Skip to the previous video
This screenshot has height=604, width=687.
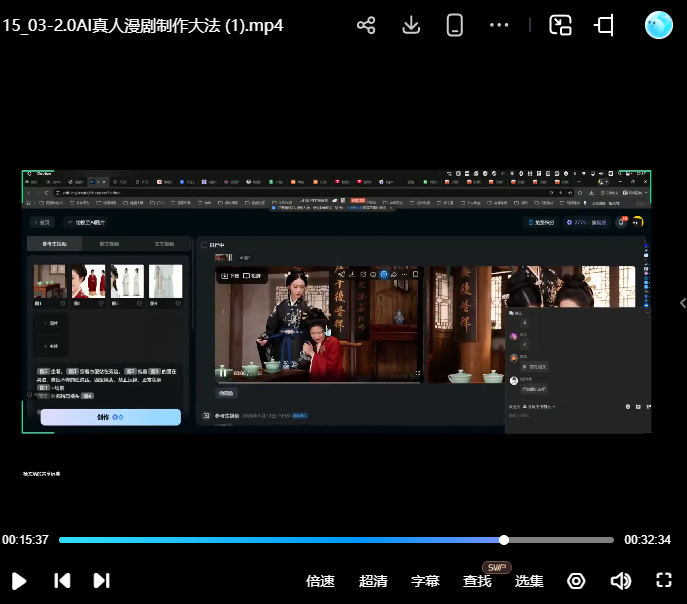[62, 581]
